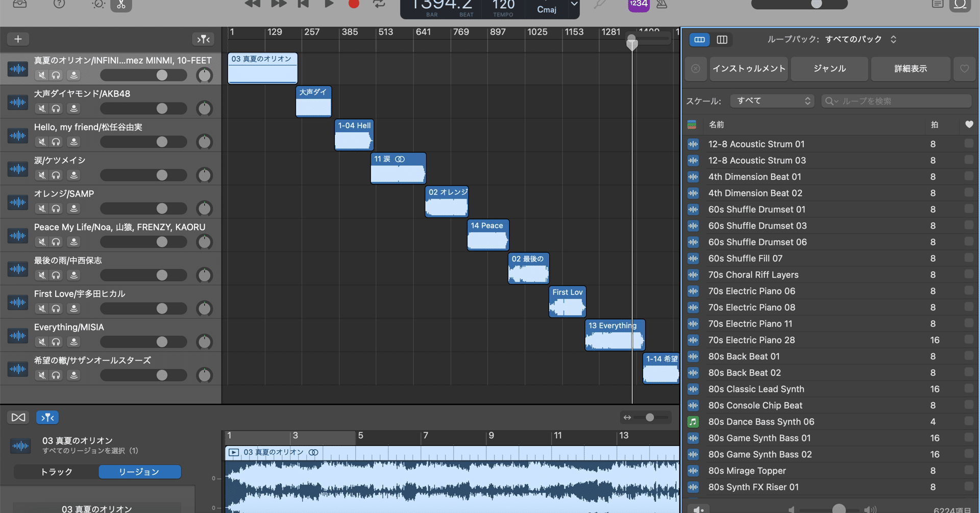
Task: Click the waveform icon of オレンジ/SAMP track
Action: tap(18, 202)
